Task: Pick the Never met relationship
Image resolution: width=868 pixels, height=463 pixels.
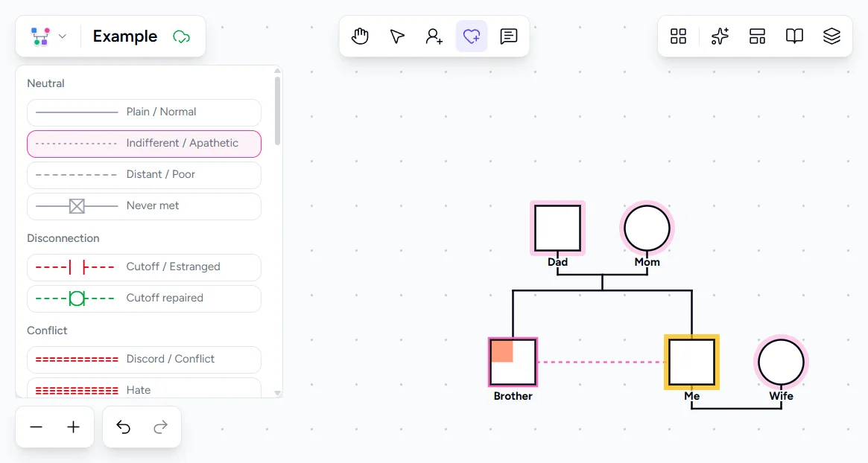Action: point(144,206)
